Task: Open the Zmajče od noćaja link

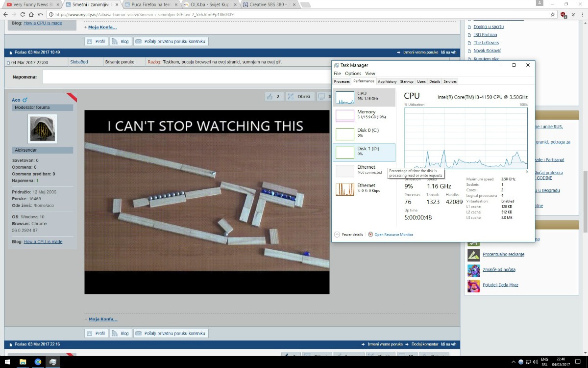Action: point(499,270)
